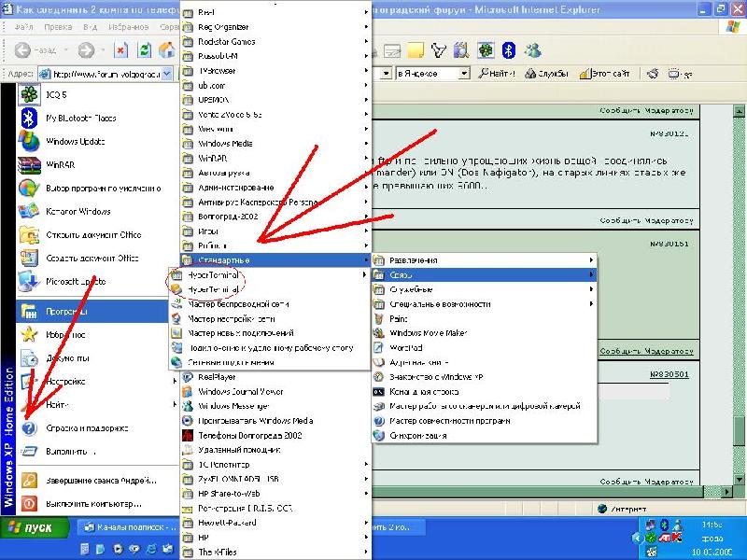The width and height of the screenshot is (747, 560).
Task: Open WinRAR archiver icon in Start menu
Action: pos(29,165)
